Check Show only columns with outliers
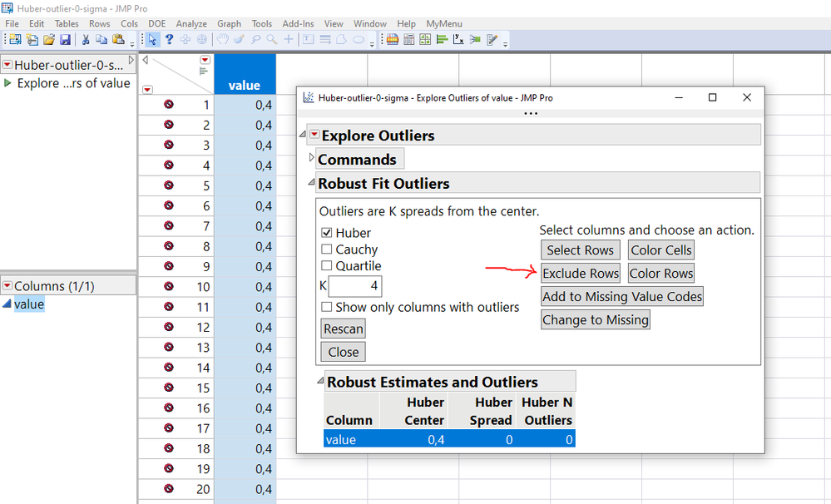 (x=326, y=307)
